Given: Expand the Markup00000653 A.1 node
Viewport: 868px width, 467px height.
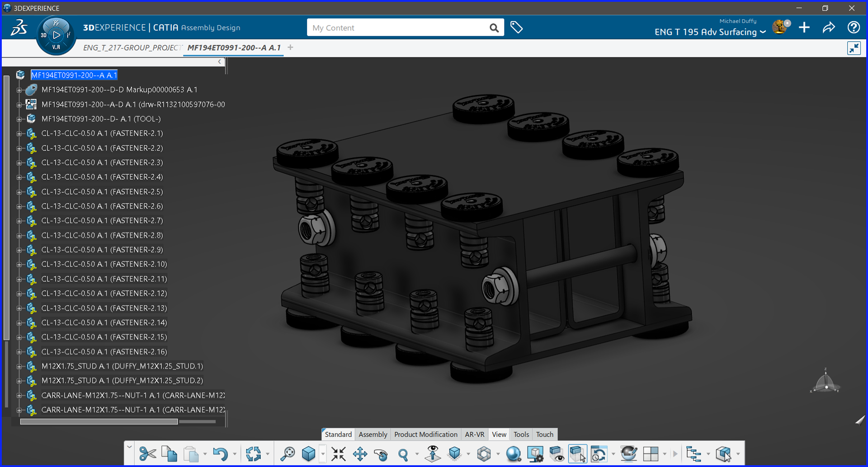Looking at the screenshot, I should (x=19, y=90).
